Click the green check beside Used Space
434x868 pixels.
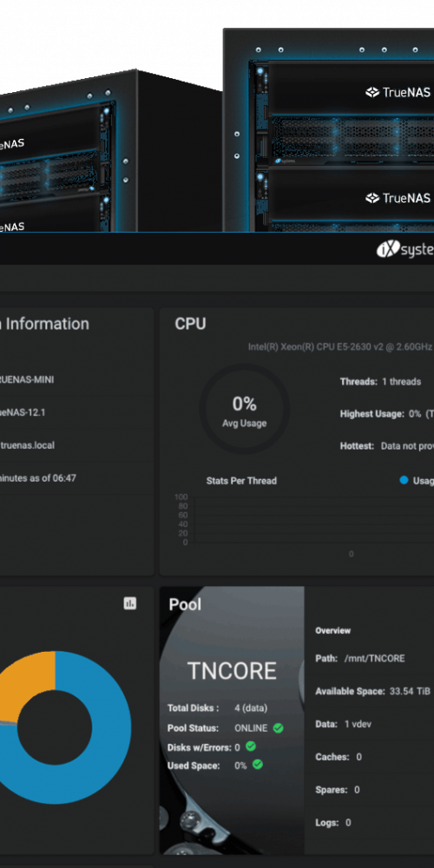(x=258, y=765)
